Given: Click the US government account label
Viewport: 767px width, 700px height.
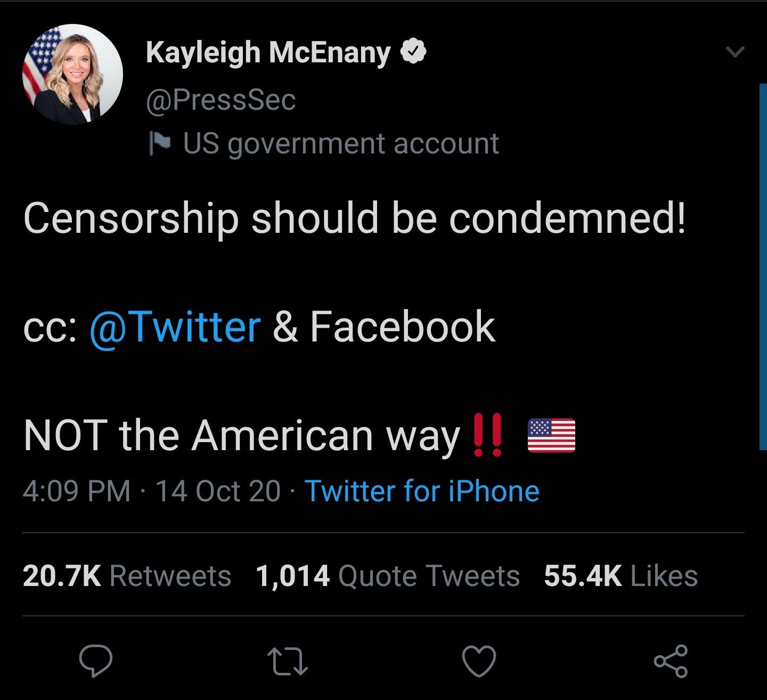Looking at the screenshot, I should pyautogui.click(x=341, y=144).
